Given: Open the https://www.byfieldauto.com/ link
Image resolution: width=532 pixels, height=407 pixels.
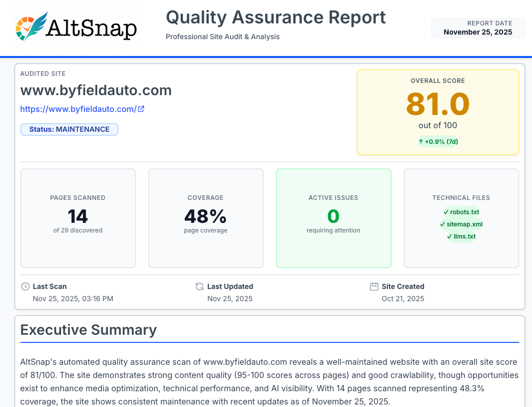Looking at the screenshot, I should tap(78, 108).
